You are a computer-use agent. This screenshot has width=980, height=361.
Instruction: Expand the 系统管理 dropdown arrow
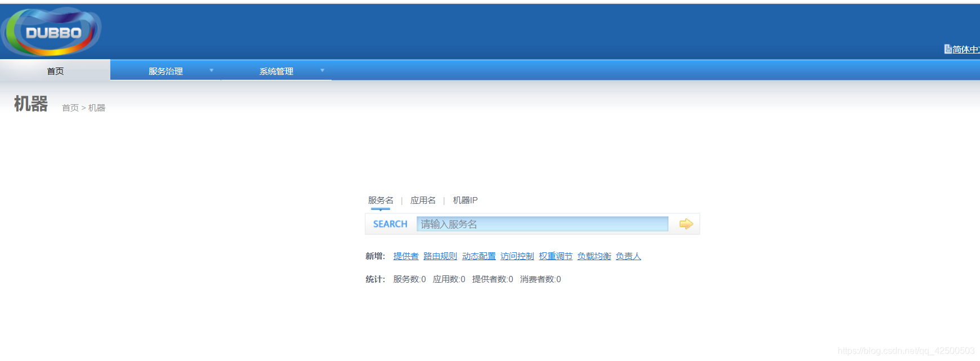click(x=323, y=70)
